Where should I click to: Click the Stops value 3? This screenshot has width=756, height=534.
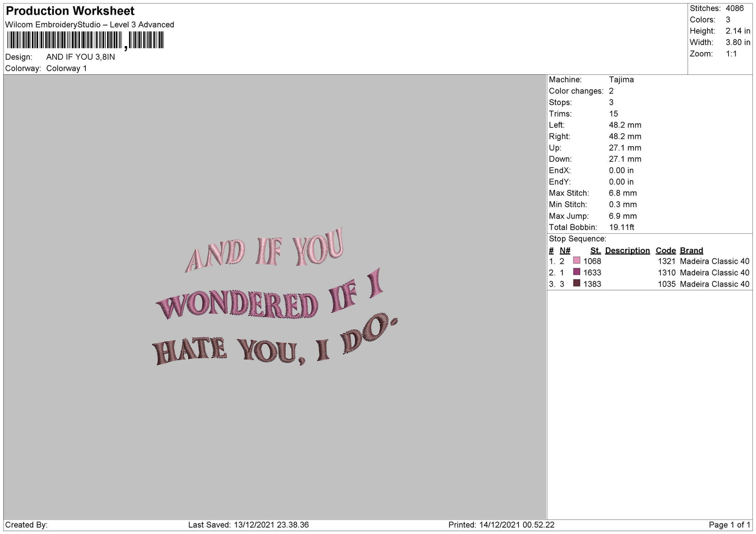coord(611,103)
